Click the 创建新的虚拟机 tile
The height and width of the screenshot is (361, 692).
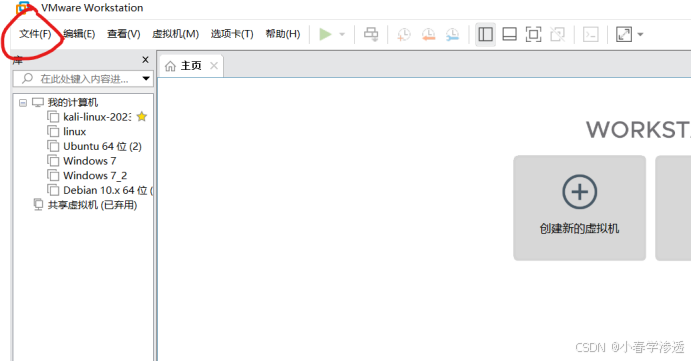coord(579,207)
